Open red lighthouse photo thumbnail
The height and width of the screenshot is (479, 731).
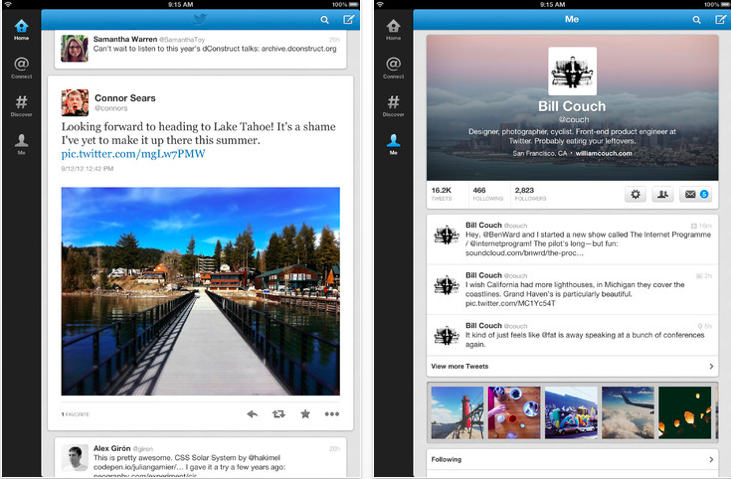pyautogui.click(x=457, y=413)
